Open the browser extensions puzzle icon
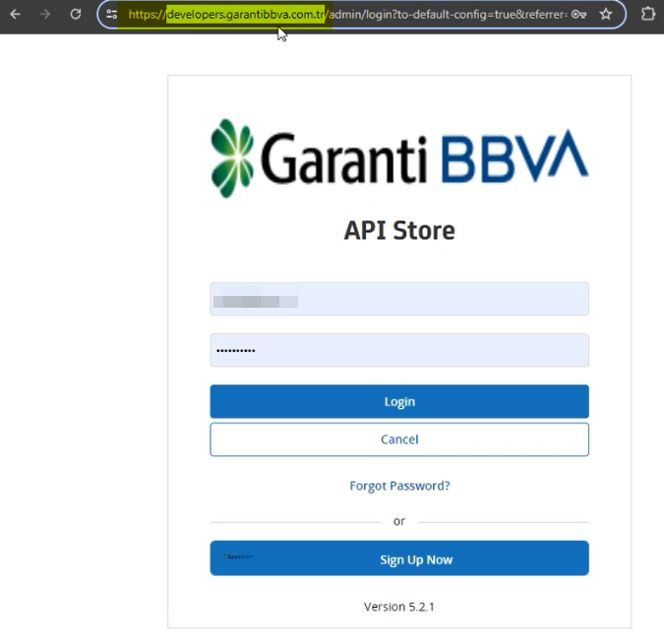This screenshot has height=644, width=664. coord(647,15)
